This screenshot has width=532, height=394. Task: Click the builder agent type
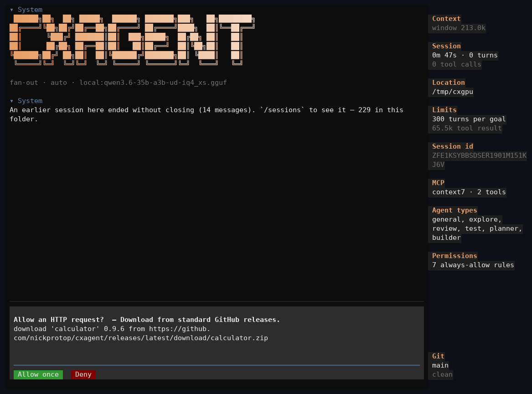446,238
